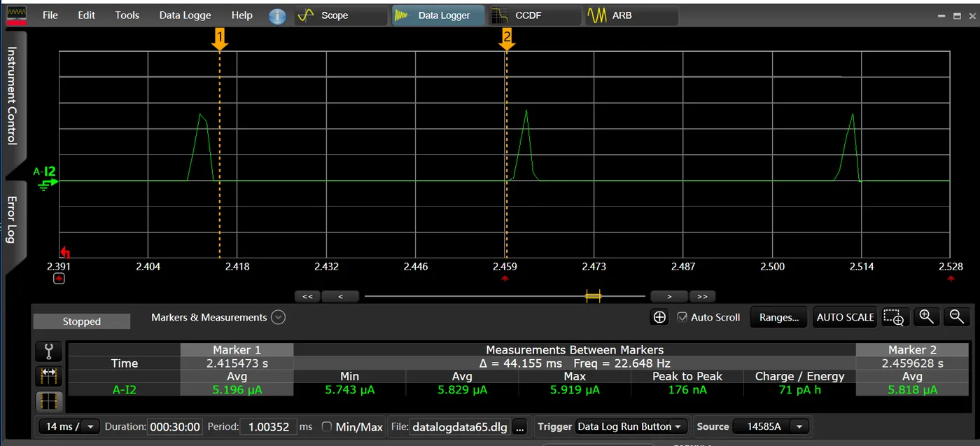Enable the Min/Max checkbox
Viewport: 980px width, 446px height.
(x=326, y=426)
